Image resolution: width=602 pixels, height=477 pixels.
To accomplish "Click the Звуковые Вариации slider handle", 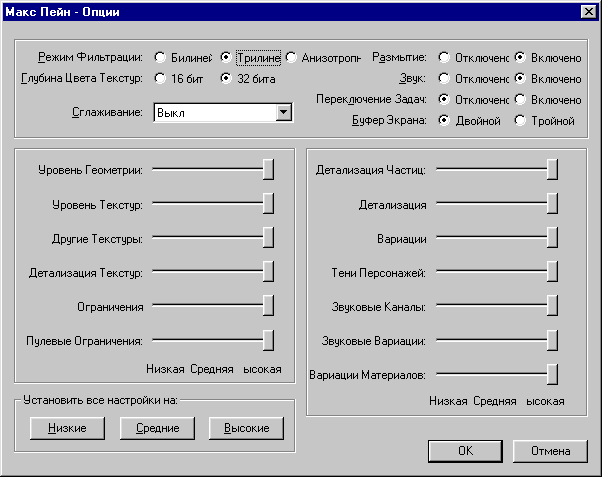I will pos(552,340).
